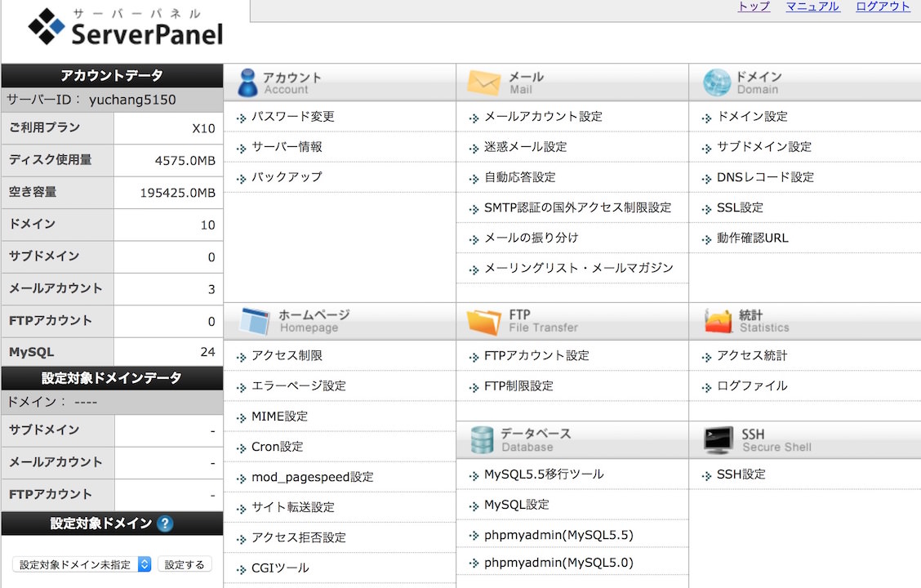921x588 pixels.
Task: Click the FTP File Transfer folder icon
Action: [x=487, y=320]
